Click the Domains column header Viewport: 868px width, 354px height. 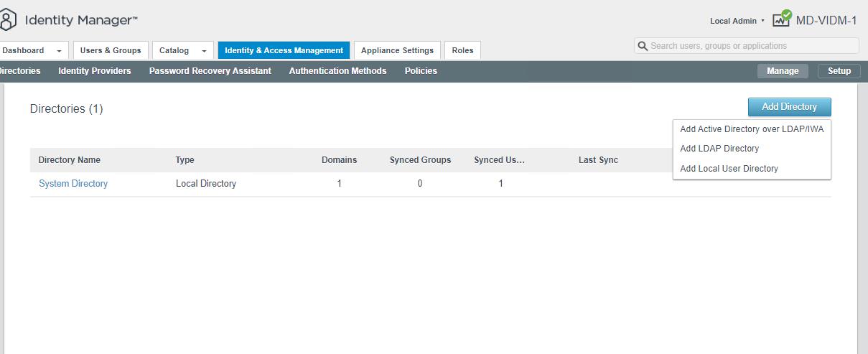[339, 160]
